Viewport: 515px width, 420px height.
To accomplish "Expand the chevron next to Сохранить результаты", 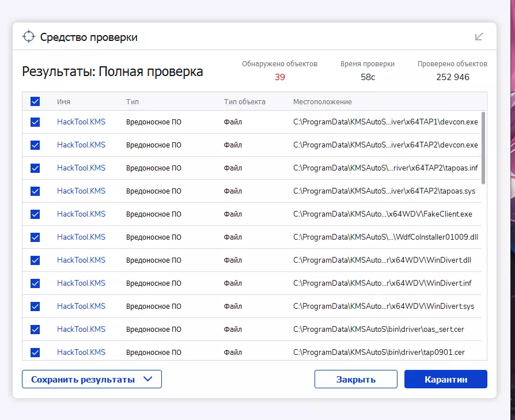I will pos(148,379).
